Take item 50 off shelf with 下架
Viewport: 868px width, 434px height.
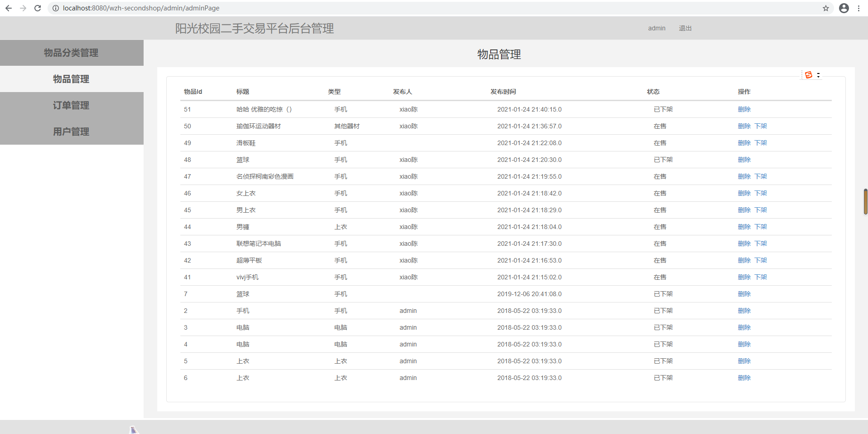click(761, 126)
